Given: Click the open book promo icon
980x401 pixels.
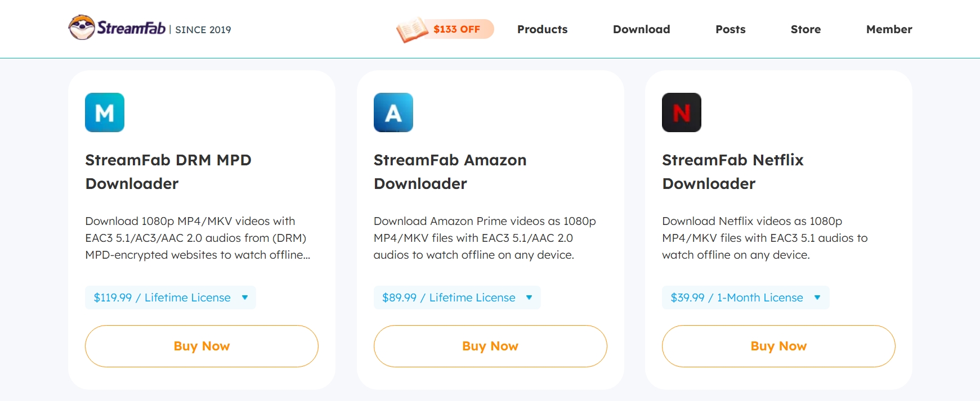Looking at the screenshot, I should pyautogui.click(x=412, y=30).
